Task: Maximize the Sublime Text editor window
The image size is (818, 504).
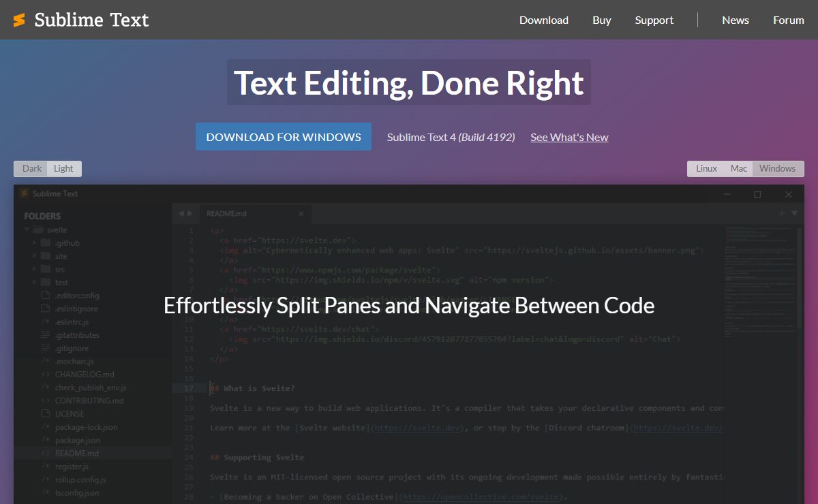Action: tap(757, 194)
